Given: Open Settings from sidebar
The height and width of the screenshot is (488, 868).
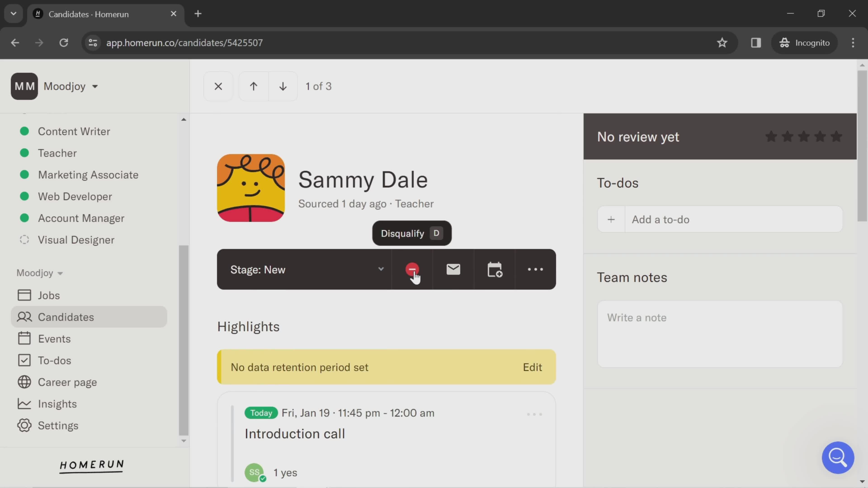Looking at the screenshot, I should tap(58, 425).
